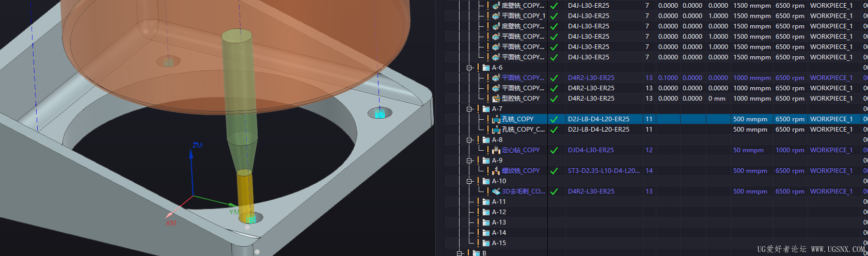The height and width of the screenshot is (256, 868).
Task: Click the A-12 folder icon
Action: point(486,212)
